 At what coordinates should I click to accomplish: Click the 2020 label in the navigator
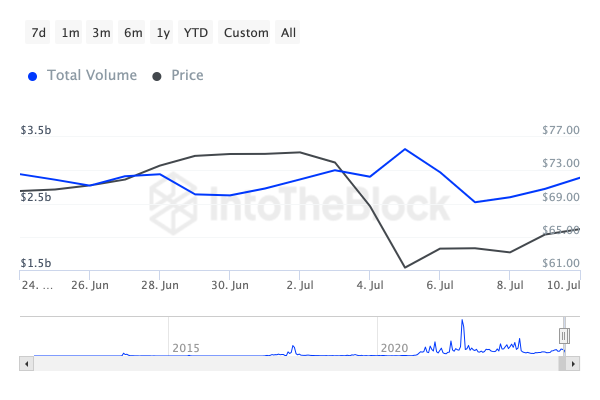pyautogui.click(x=394, y=347)
